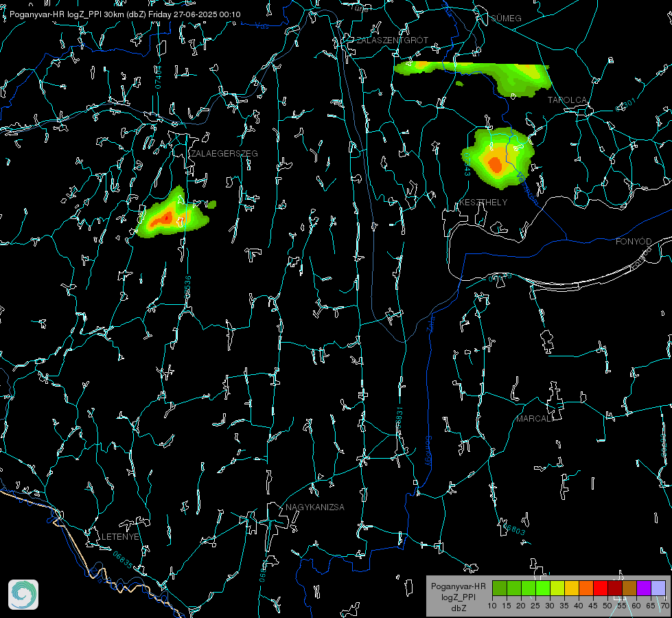Click the LETENYE city label

[120, 537]
